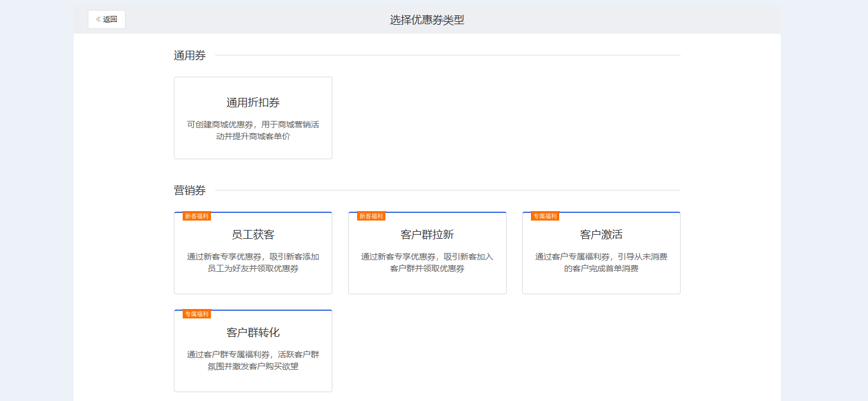868x401 pixels.
Task: Click the 客户群转化 description about 购买欲望
Action: point(253,360)
